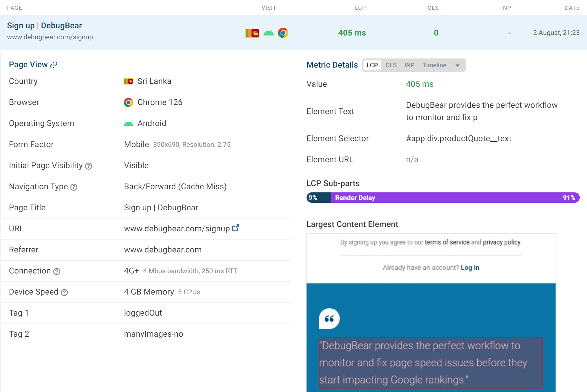This screenshot has height=392, width=587.
Task: Click quote mark icon in content preview
Action: [329, 318]
